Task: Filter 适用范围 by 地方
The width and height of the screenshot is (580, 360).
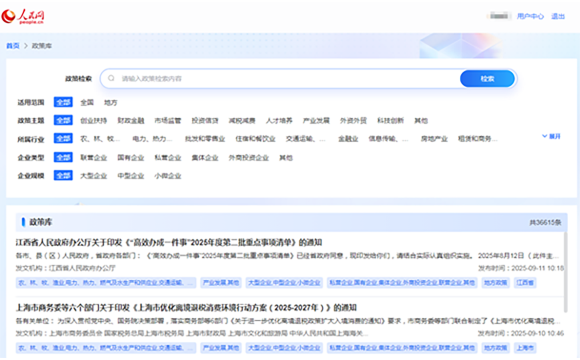Action: 111,102
